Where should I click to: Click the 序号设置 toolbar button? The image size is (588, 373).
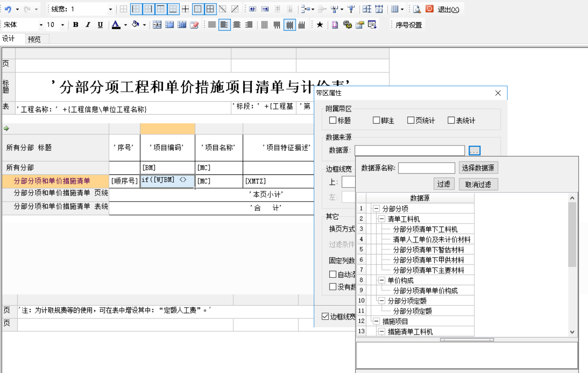pos(409,25)
